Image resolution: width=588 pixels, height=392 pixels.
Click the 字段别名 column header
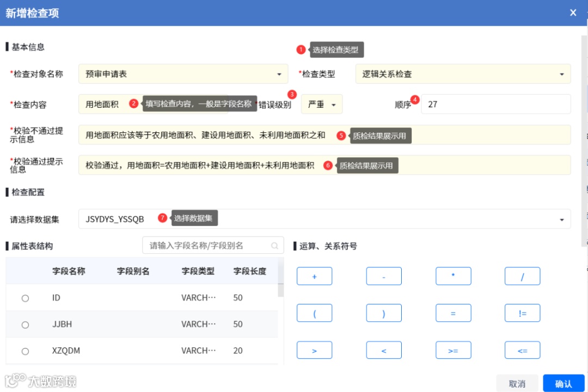[x=133, y=271]
